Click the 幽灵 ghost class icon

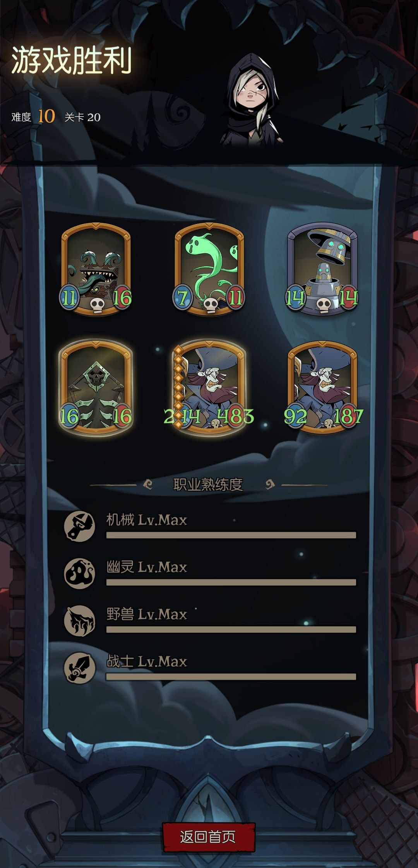(79, 573)
